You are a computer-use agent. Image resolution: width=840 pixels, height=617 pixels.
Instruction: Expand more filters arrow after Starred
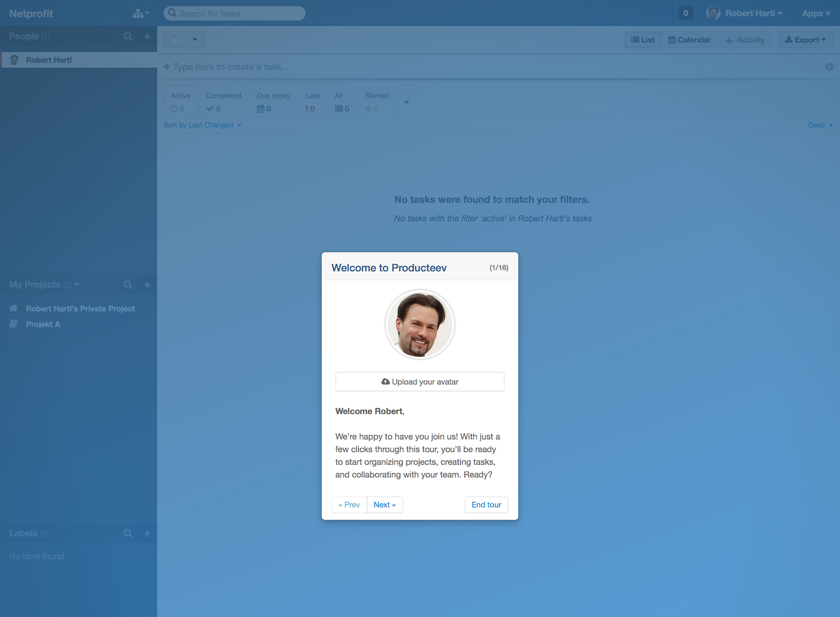(x=406, y=103)
